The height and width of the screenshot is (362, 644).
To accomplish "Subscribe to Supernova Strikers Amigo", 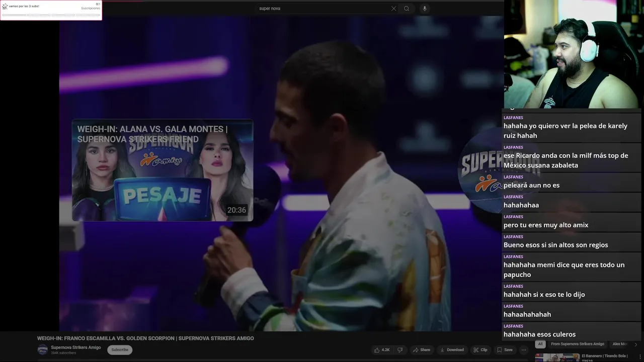I will coord(120,350).
